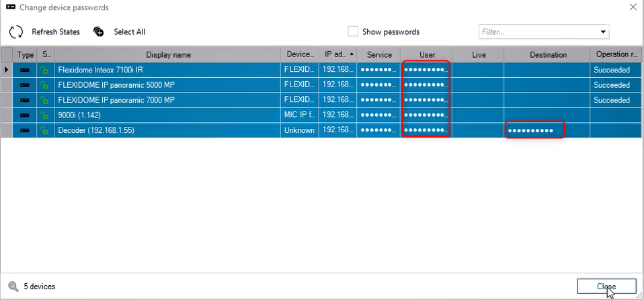Close the Change device passwords window with X

click(x=633, y=7)
